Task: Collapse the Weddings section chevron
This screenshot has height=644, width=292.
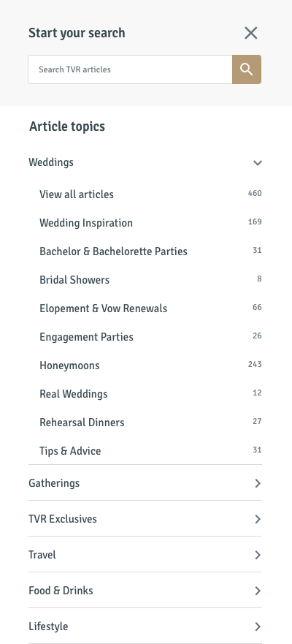Action: click(258, 162)
